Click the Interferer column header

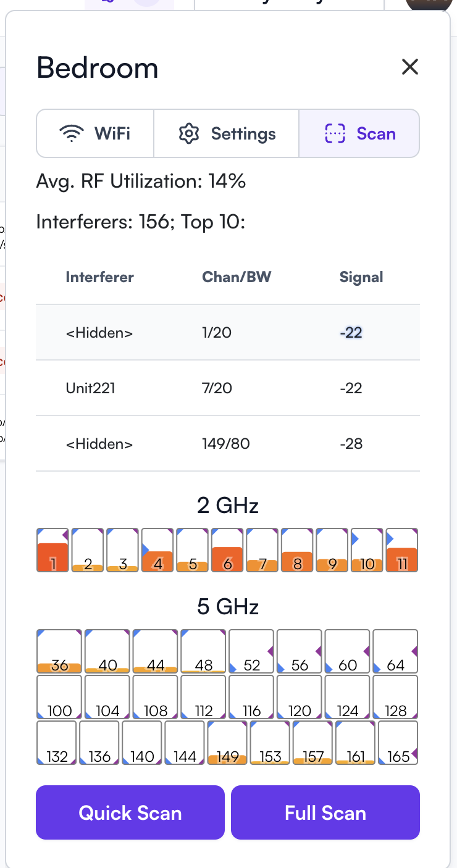[x=99, y=277]
